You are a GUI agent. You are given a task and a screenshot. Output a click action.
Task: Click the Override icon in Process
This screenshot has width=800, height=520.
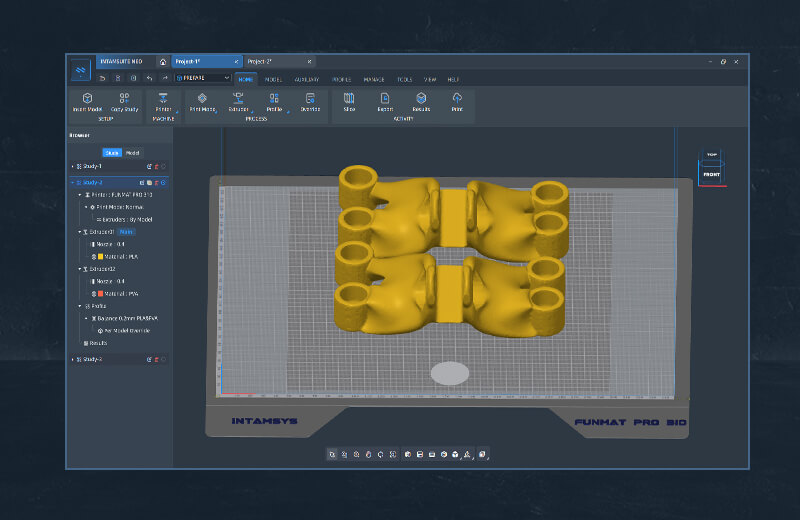(310, 99)
